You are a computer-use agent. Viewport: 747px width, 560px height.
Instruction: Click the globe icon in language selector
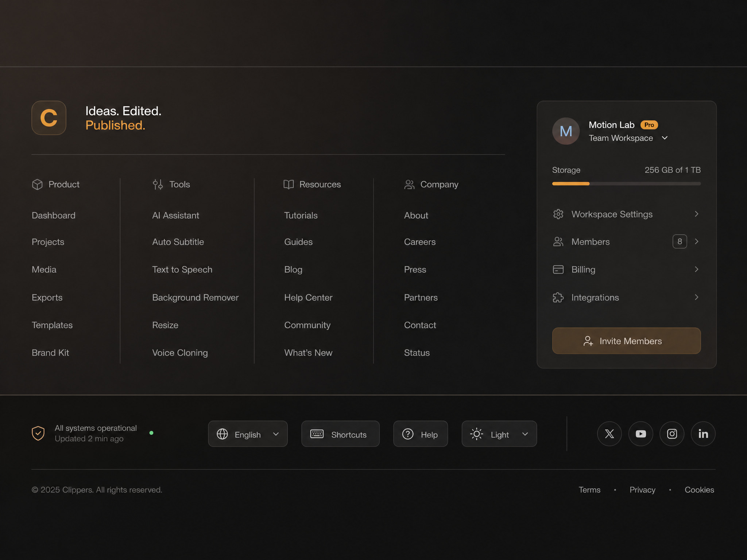222,434
